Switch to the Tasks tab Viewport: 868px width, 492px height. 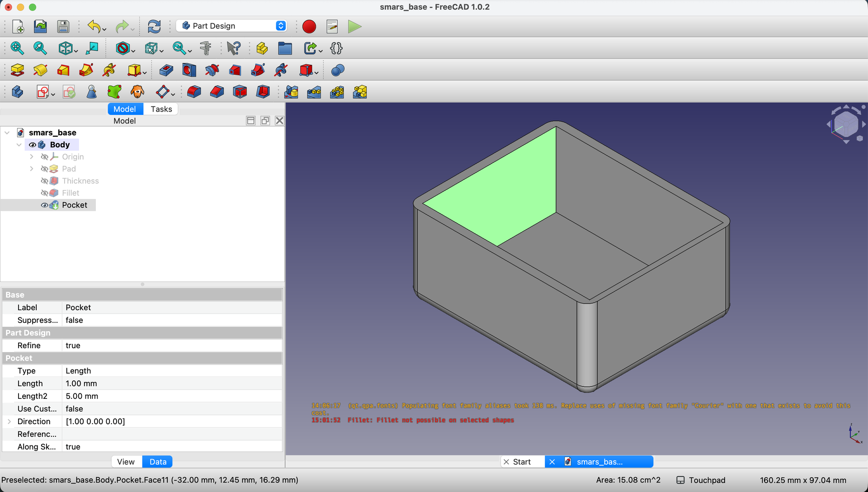coord(161,109)
